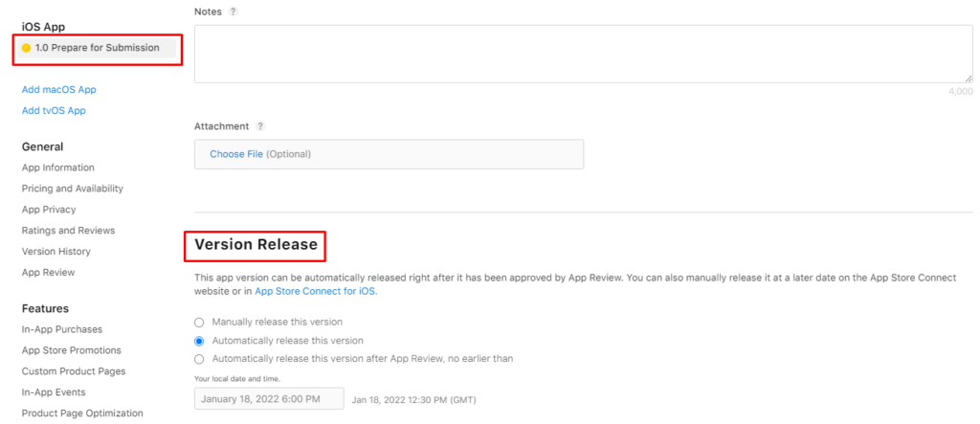Open App Information in General section
This screenshot has width=980, height=424.
[58, 167]
